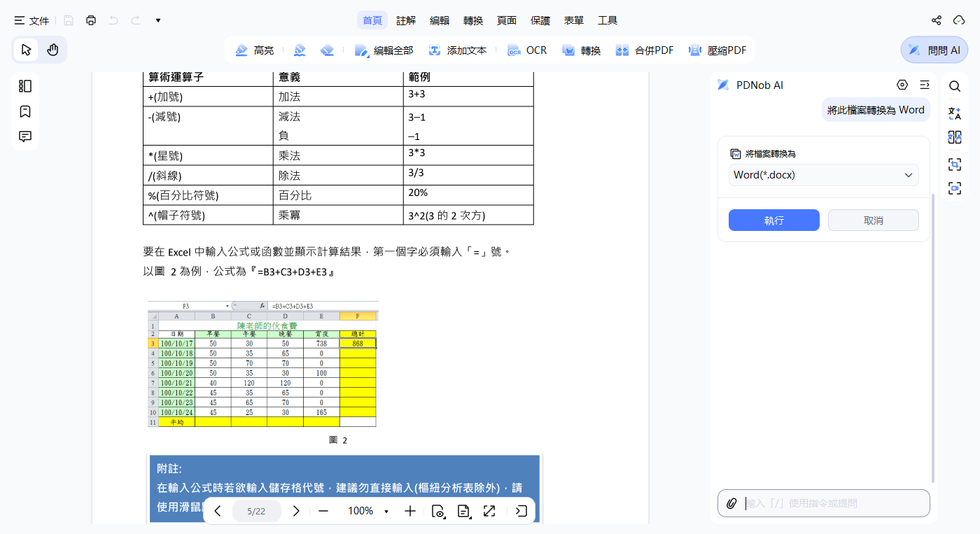Open the view mode eye-page icon
980x534 pixels.
coord(438,511)
